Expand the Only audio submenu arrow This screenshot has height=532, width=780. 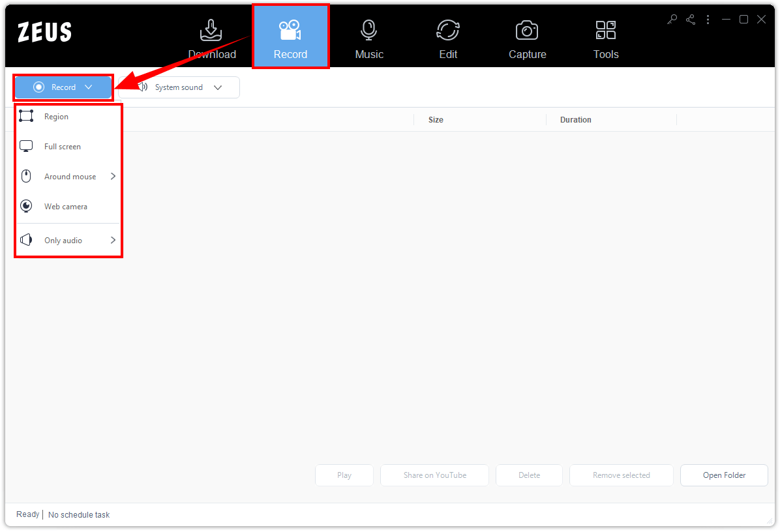click(x=113, y=240)
